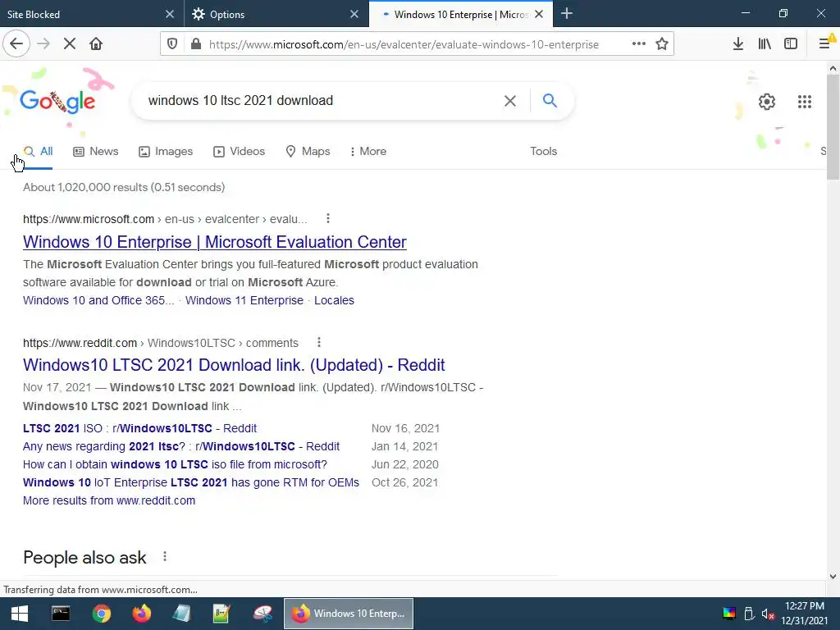
Task: Open More results from www.reddit.com
Action: coord(109,501)
